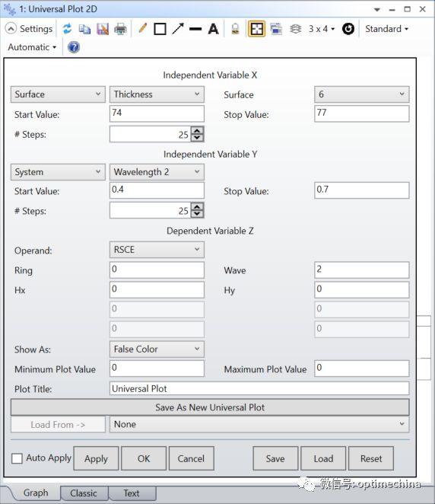Switch to the Graph tab
Screen dimensions: 435x504
[36, 493]
